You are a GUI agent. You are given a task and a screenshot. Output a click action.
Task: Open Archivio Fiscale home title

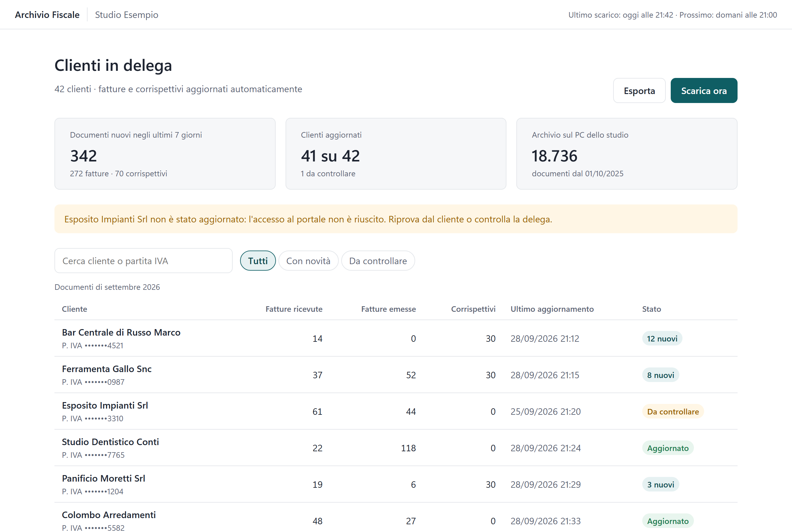coord(47,15)
